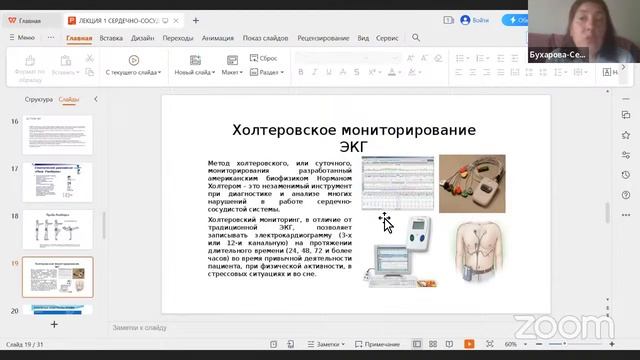Decrease font size with A- icon
Viewport: 640px width, 360px height.
pyautogui.click(x=424, y=58)
